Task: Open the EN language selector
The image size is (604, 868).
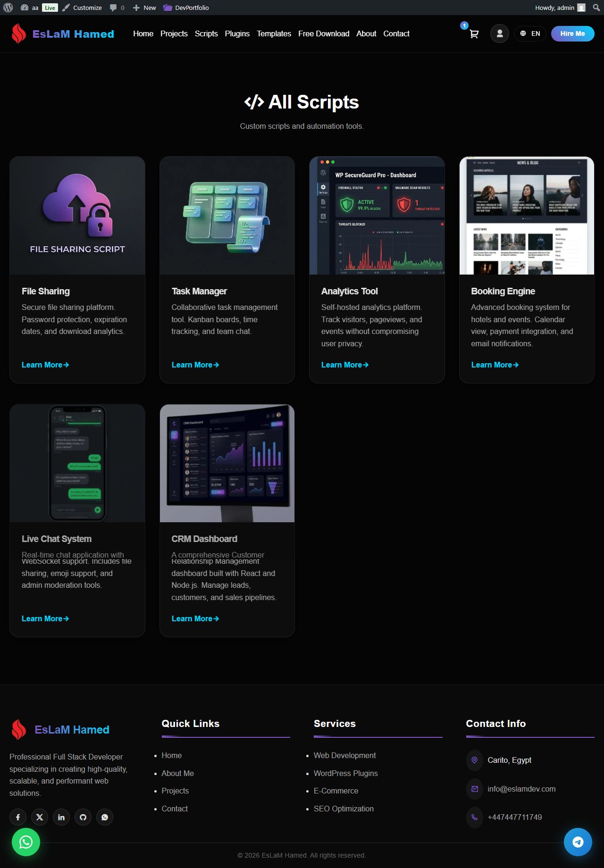Action: click(x=530, y=33)
